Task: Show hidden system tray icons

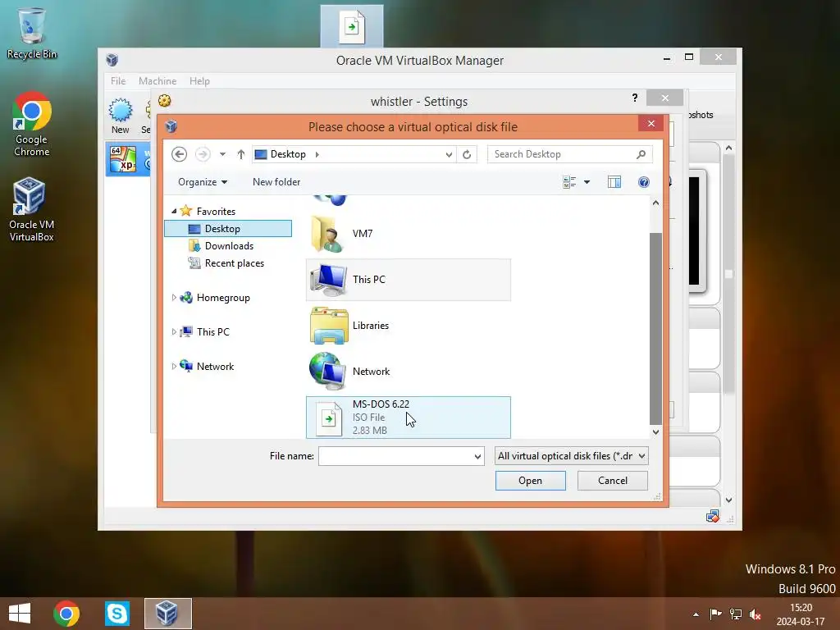Action: tap(696, 614)
